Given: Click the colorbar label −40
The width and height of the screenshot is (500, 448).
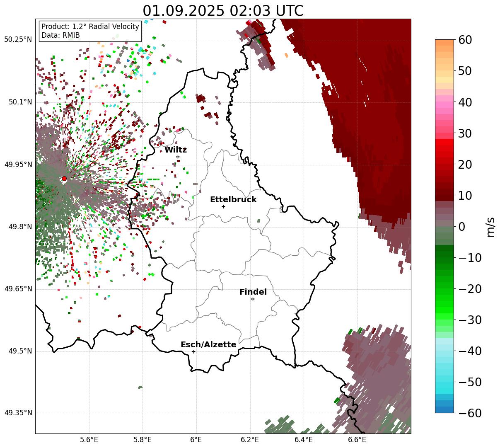Looking at the screenshot, I should point(469,351).
